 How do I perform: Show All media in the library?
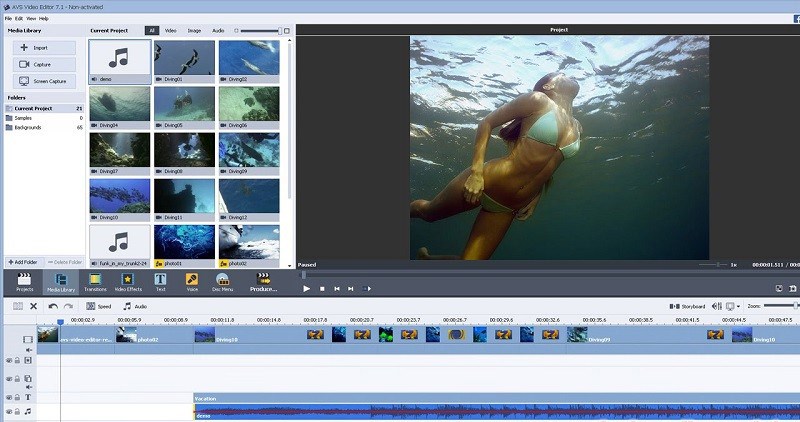tap(152, 31)
